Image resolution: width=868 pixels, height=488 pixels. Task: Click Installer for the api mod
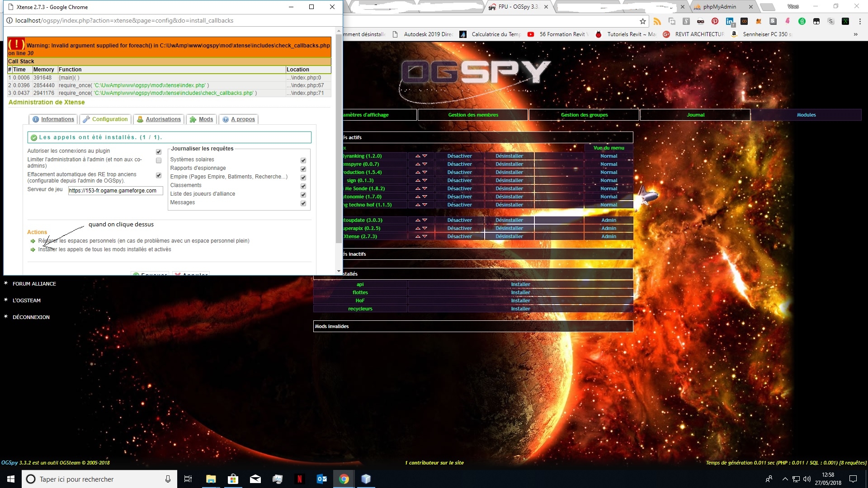click(x=520, y=285)
